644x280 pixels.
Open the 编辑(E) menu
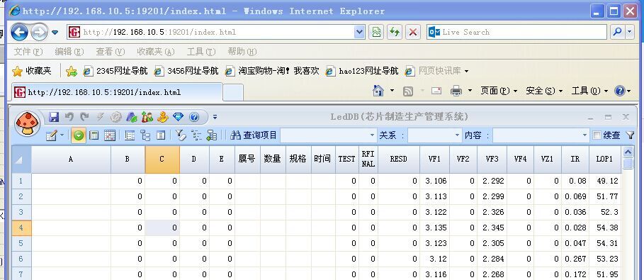[69, 52]
